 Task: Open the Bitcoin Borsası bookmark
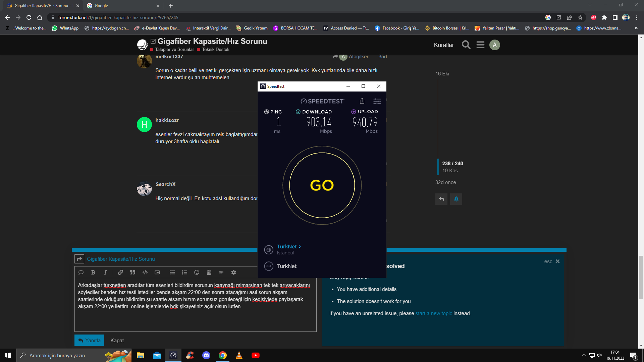(x=447, y=28)
